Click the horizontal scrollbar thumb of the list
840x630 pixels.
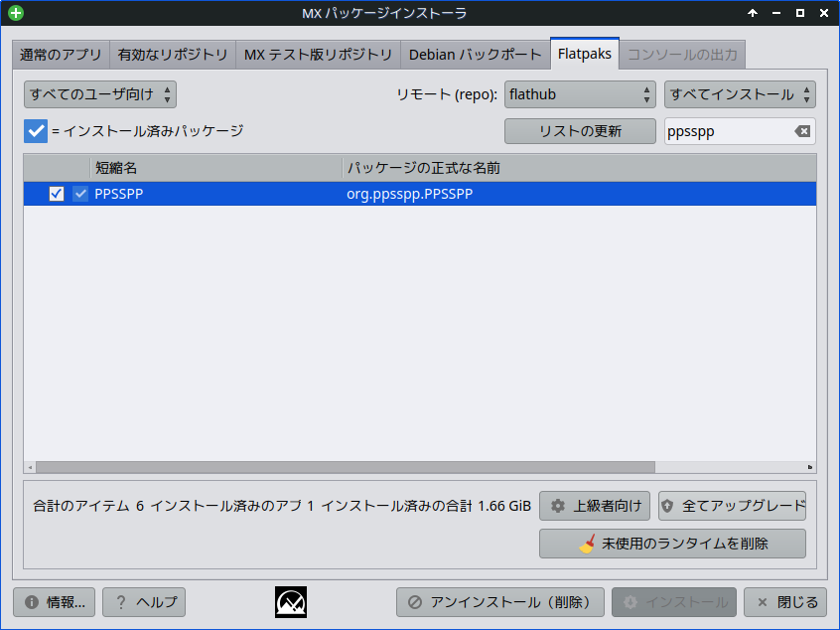click(x=346, y=467)
